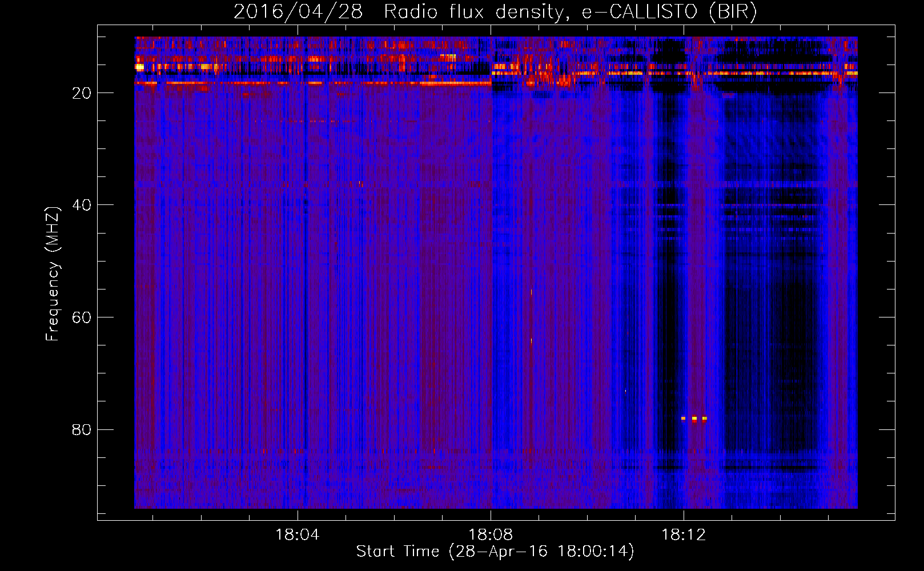The width and height of the screenshot is (924, 571).
Task: Click the 40 frequency tick label
Action: pos(82,205)
